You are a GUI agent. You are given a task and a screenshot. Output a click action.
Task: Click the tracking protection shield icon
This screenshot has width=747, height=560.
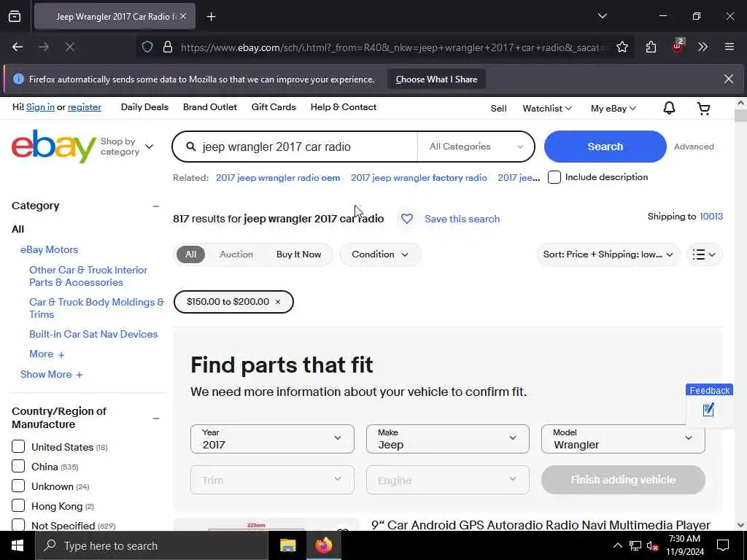click(147, 47)
